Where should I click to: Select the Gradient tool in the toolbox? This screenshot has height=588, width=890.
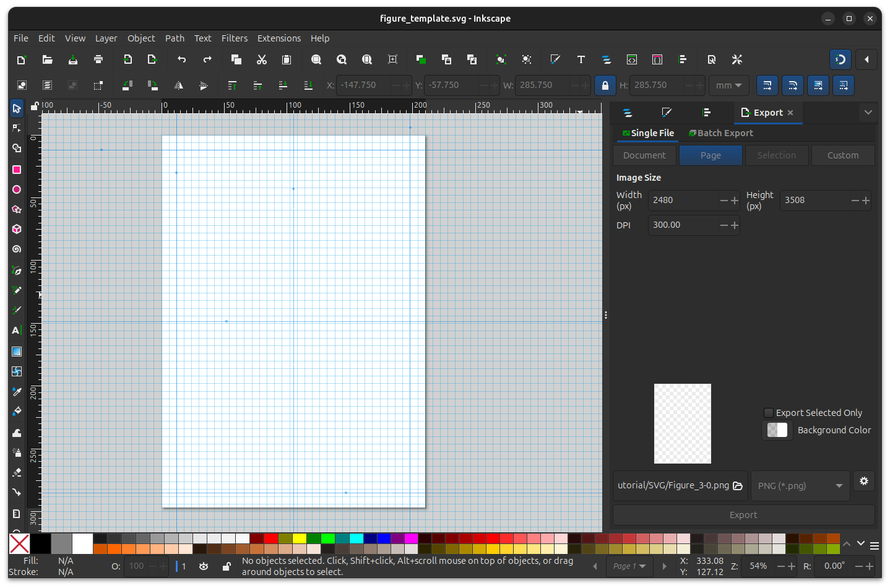(x=17, y=352)
